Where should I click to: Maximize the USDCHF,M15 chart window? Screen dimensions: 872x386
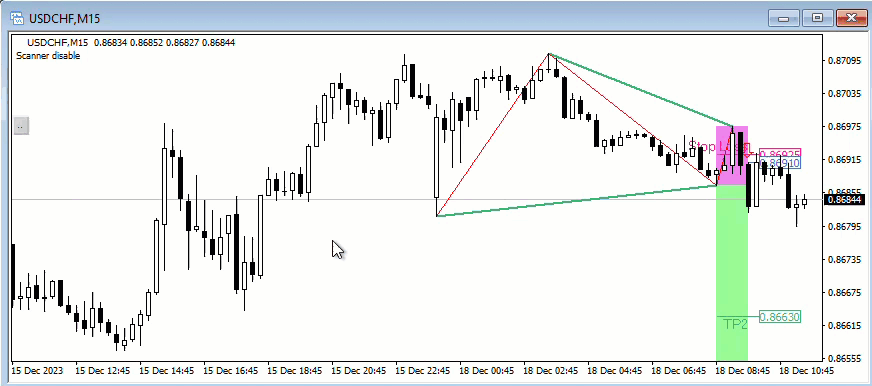pos(818,18)
